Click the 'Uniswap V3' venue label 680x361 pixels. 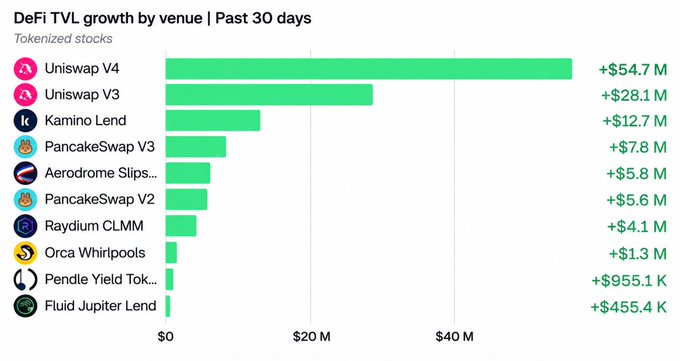(82, 95)
